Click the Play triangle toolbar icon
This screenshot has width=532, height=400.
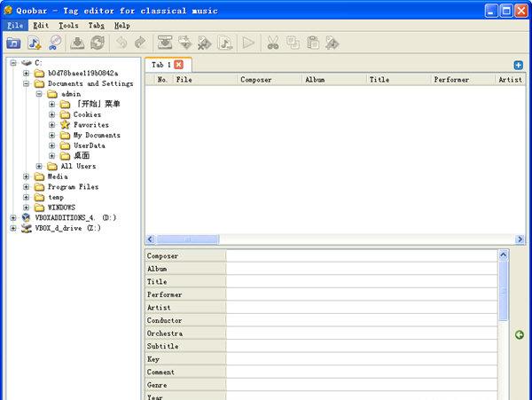click(247, 43)
